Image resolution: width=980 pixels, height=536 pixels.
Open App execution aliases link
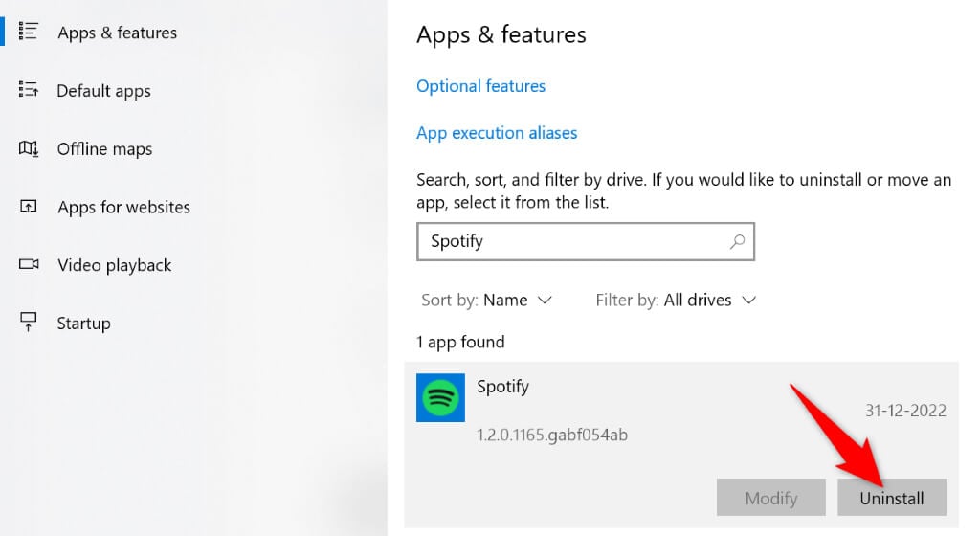[497, 133]
